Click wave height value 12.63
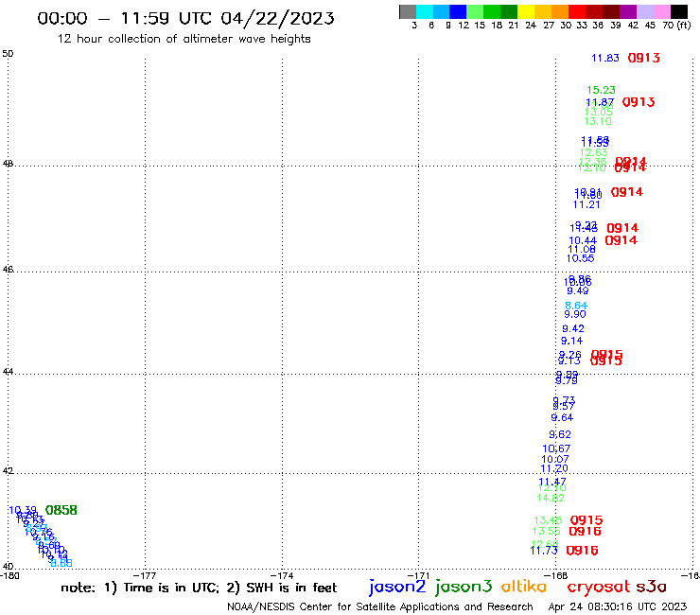This screenshot has width=700, height=615. tap(594, 152)
